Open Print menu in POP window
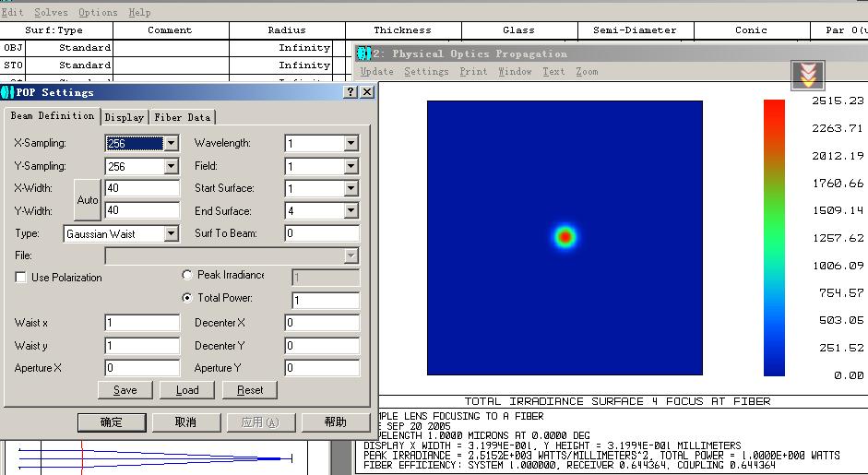 click(473, 71)
